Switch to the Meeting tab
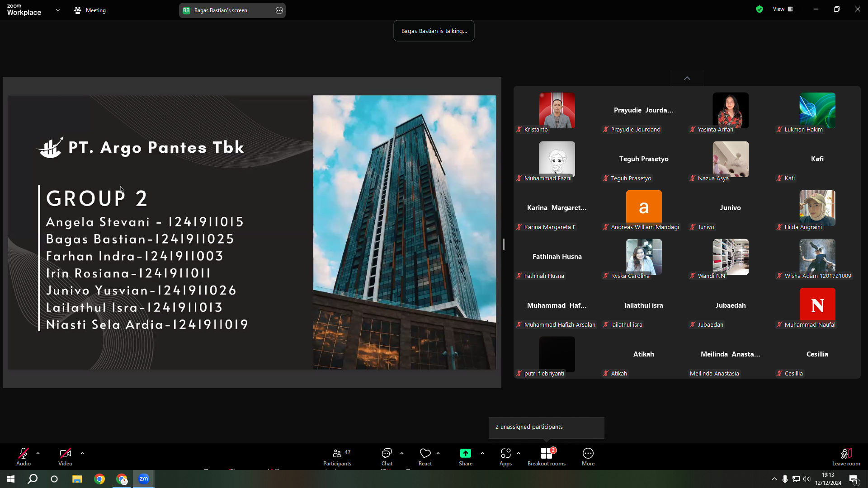The width and height of the screenshot is (868, 488). [x=90, y=10]
